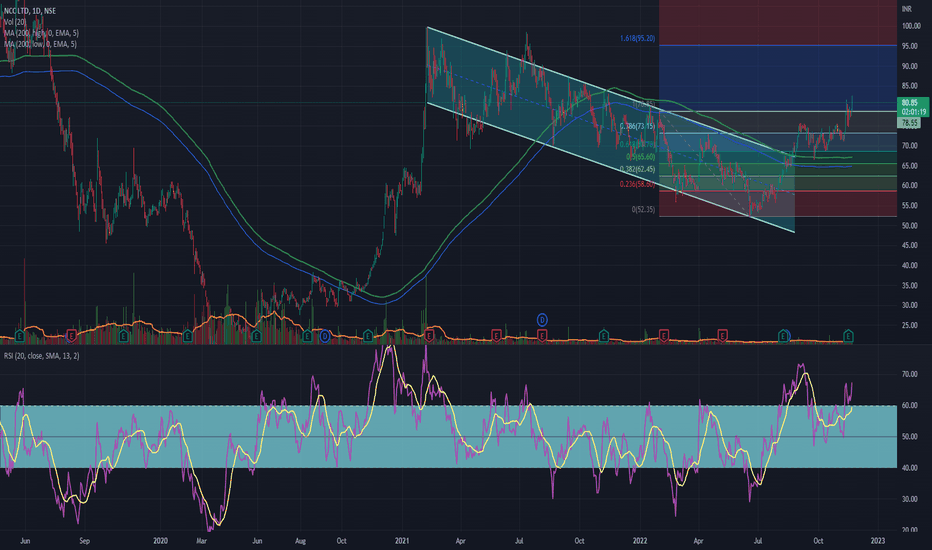Open the red E earnings marker for May 2022

[x=722, y=336]
